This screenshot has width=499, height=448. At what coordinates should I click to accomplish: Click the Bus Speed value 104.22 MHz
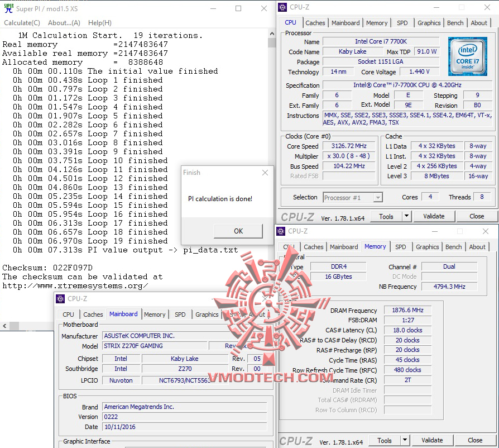click(x=349, y=166)
